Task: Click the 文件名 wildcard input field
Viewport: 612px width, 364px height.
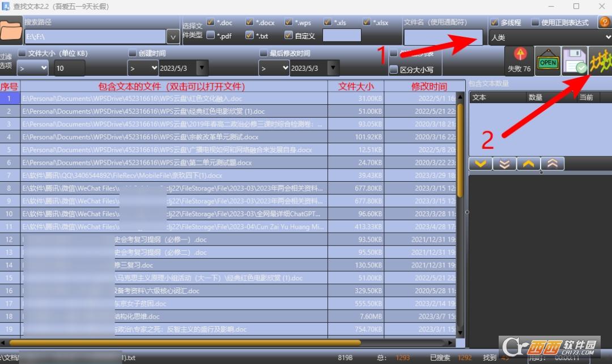Action: pos(443,37)
